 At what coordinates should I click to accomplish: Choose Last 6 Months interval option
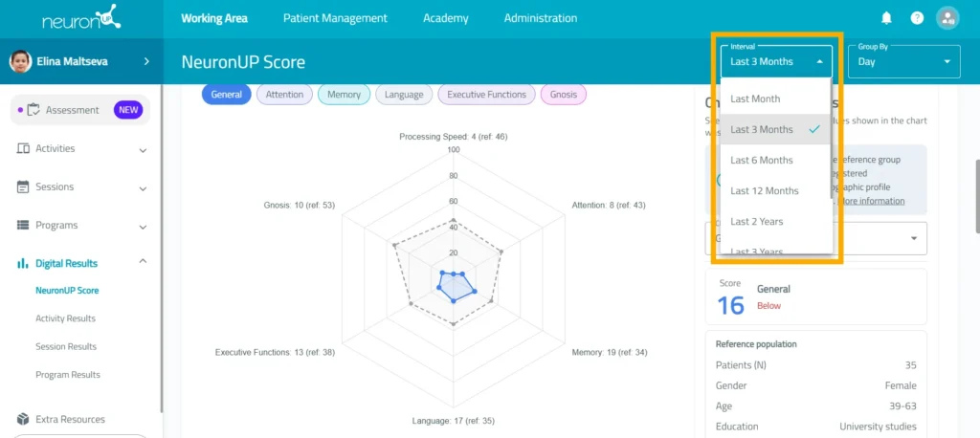click(x=776, y=160)
